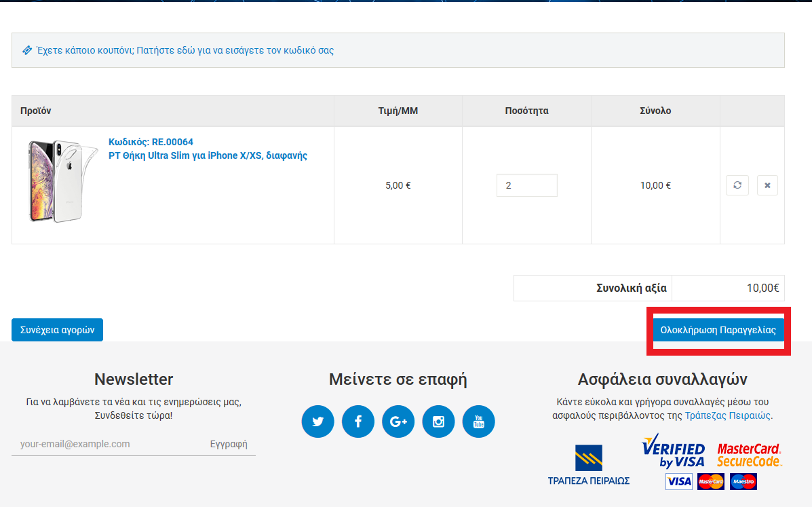Click the Newsletter heading
The width and height of the screenshot is (812, 507).
coord(134,379)
